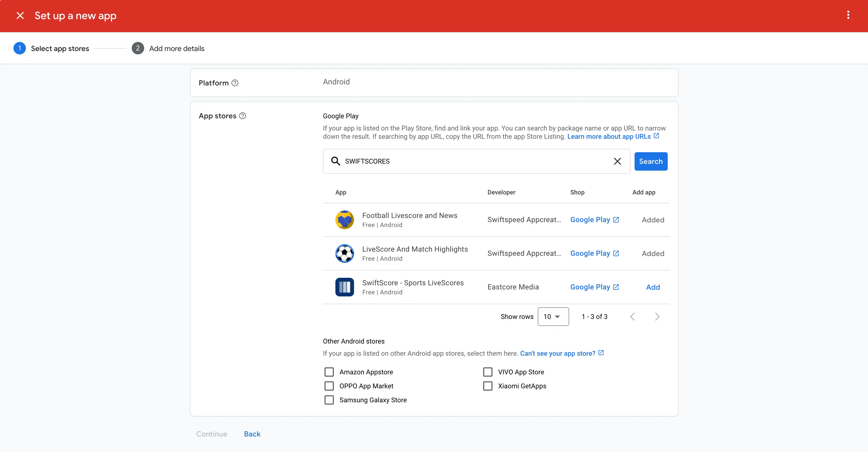Click the blue Search button
Image resolution: width=868 pixels, height=452 pixels.
point(651,162)
